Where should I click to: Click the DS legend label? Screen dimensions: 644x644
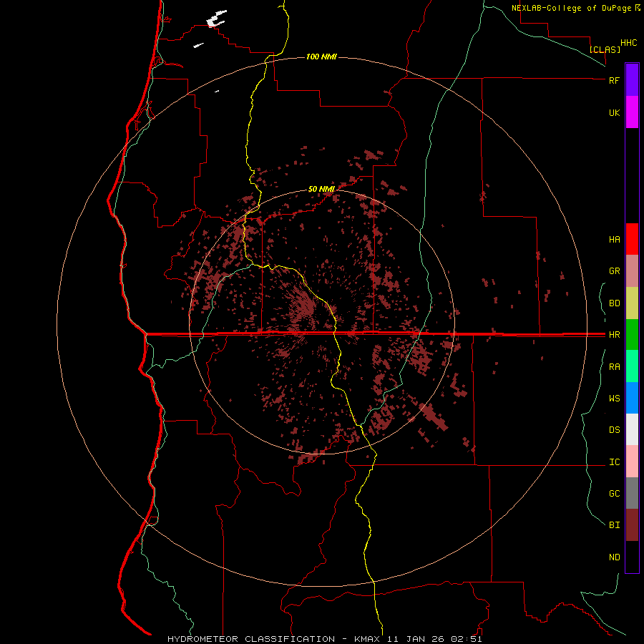point(614,430)
